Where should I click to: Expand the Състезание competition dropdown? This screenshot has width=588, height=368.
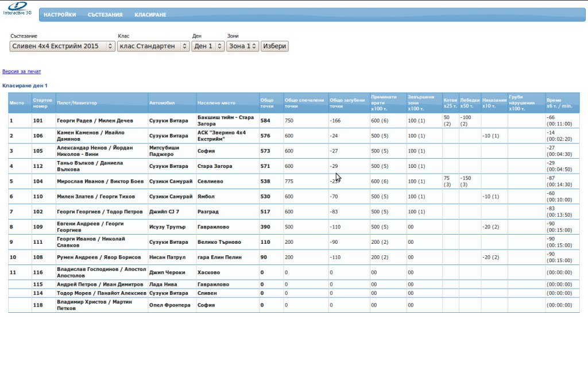[62, 46]
